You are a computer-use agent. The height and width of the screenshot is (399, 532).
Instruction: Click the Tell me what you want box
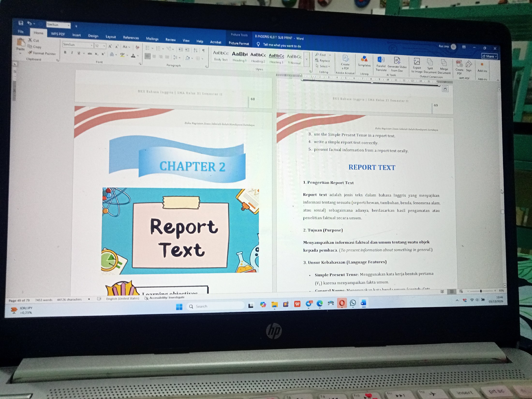coord(279,45)
